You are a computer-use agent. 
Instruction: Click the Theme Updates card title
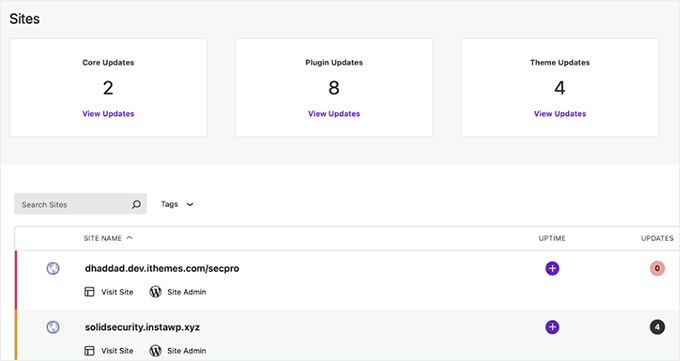coord(560,62)
